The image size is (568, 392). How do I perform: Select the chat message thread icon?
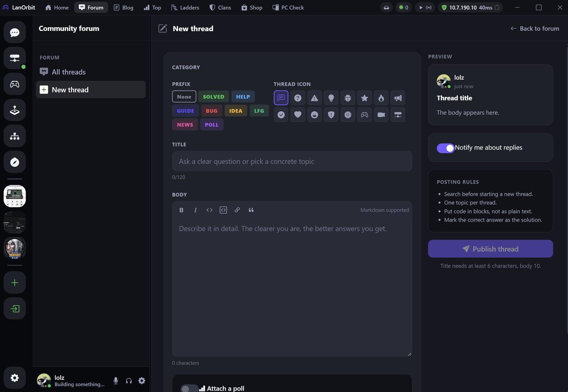point(281,98)
